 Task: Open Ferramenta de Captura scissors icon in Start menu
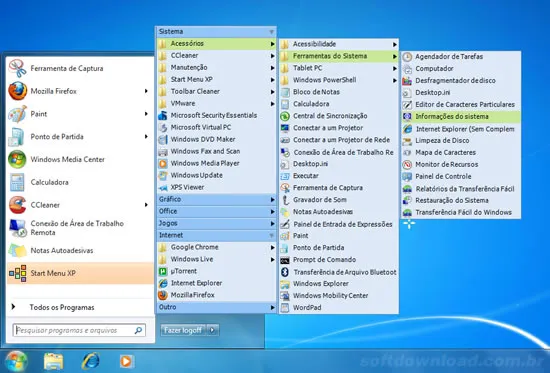(18, 68)
